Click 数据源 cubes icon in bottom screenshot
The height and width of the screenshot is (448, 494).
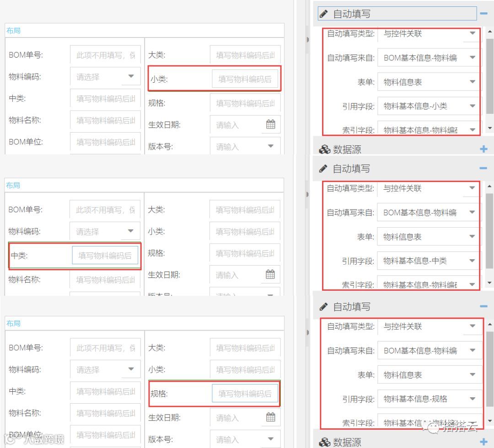pos(324,443)
